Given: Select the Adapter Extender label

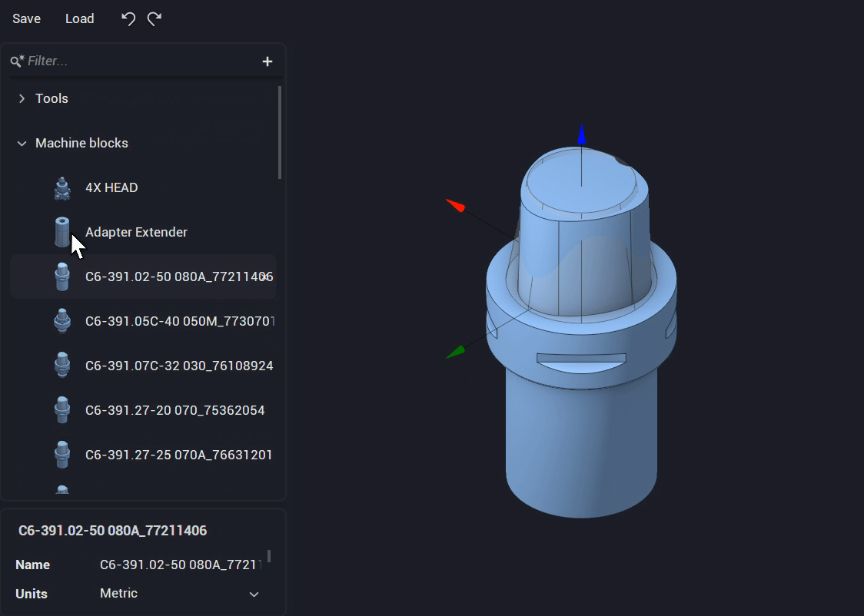Looking at the screenshot, I should pos(136,232).
